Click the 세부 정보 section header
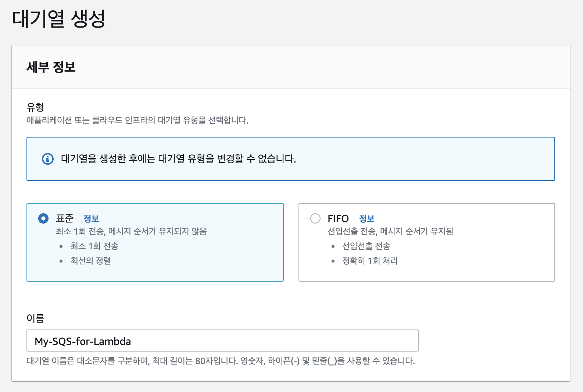 click(x=51, y=67)
